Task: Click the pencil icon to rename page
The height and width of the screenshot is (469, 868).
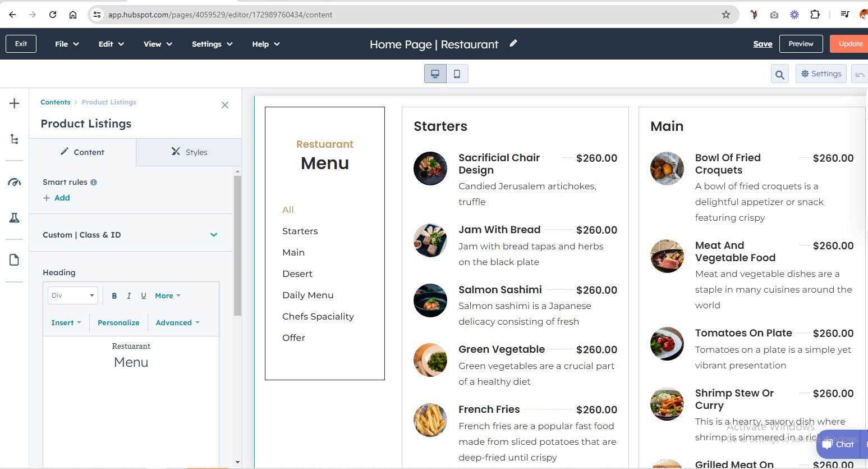Action: click(x=513, y=43)
